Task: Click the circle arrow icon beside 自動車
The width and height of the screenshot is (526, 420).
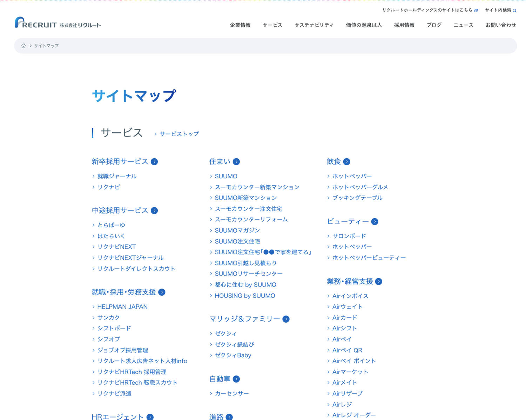Action: pyautogui.click(x=236, y=379)
